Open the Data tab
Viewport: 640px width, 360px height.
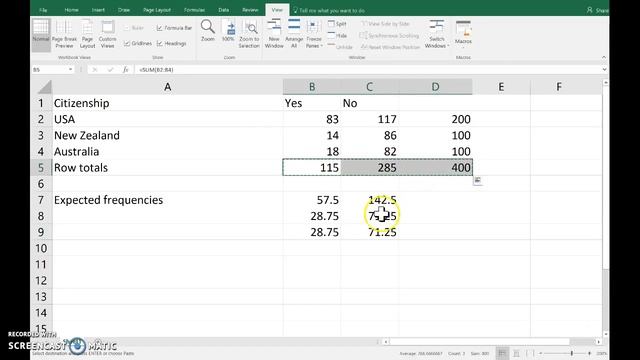click(224, 10)
